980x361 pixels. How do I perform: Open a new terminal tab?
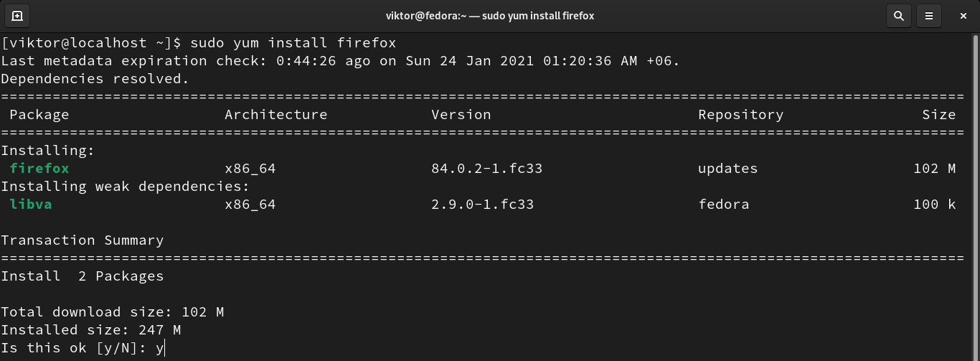point(17,15)
